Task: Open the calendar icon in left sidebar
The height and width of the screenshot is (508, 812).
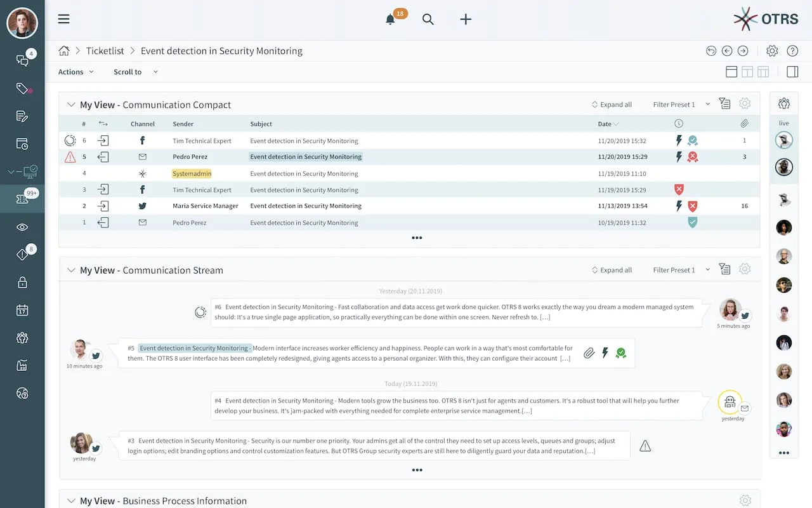Action: [x=22, y=310]
